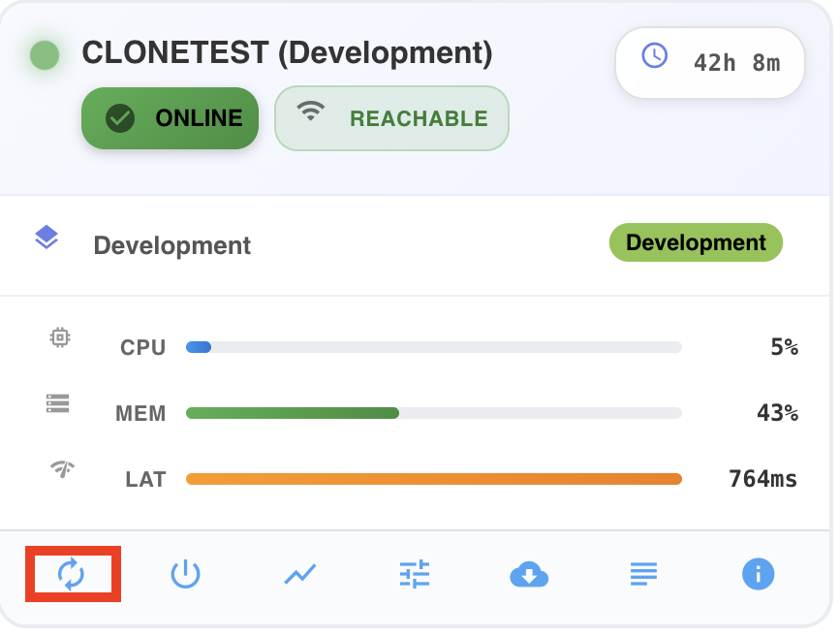Click the cloud download icon
Viewport: 840px width, 637px height.
pos(529,574)
